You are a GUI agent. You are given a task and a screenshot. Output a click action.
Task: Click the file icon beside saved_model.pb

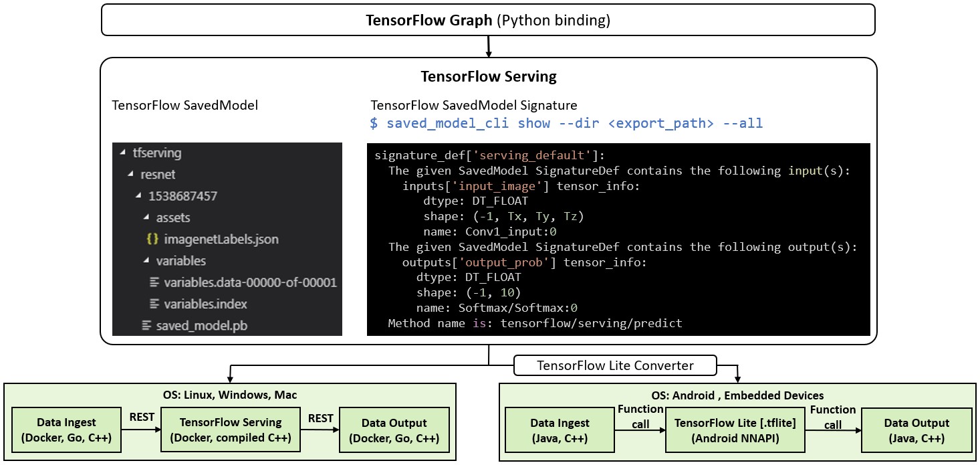coord(147,325)
